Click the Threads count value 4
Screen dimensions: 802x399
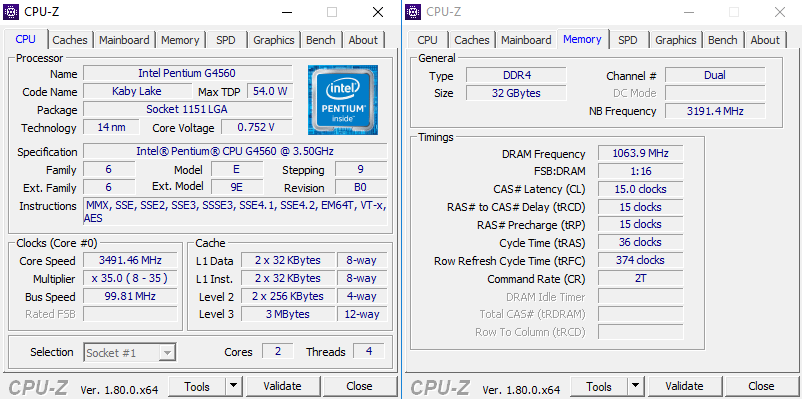click(x=369, y=351)
